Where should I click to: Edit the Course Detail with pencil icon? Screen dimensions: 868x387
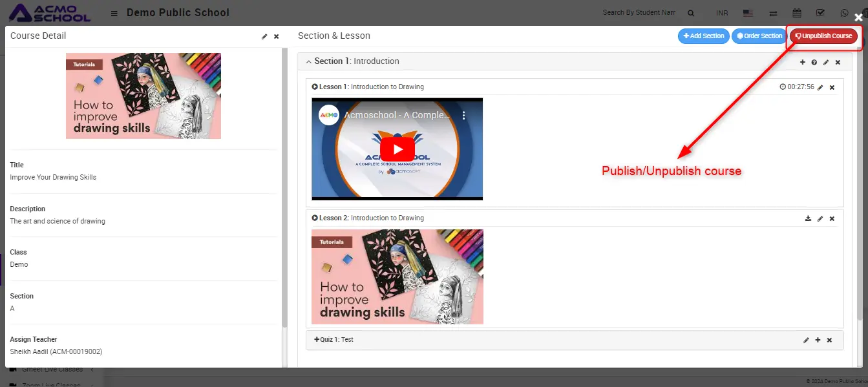coord(264,37)
